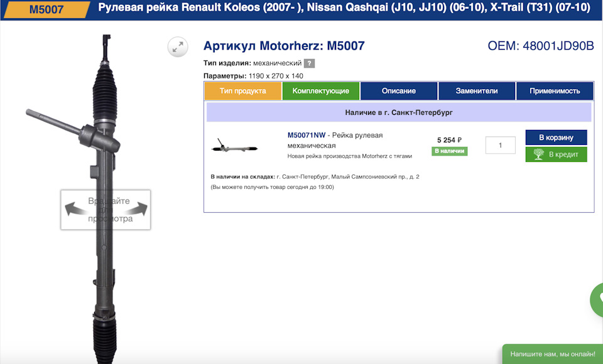Click the Наличие в г. Санкт-Петербург header
This screenshot has height=364, width=603.
point(399,112)
